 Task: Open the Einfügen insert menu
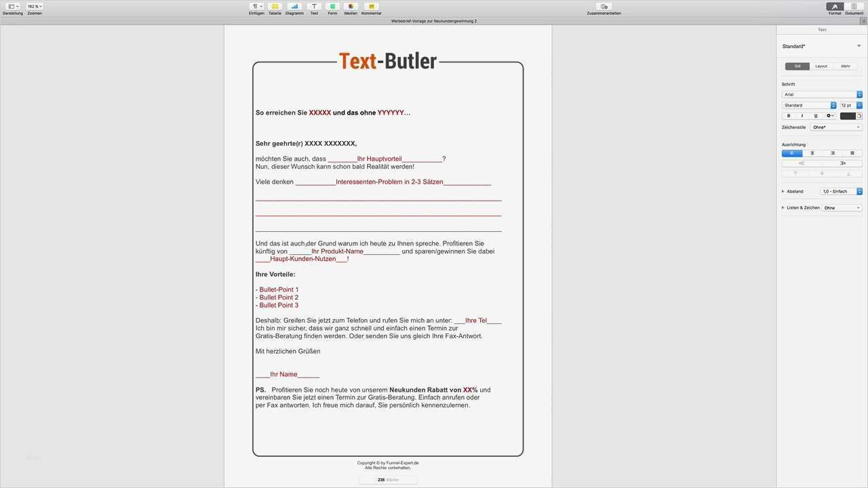pos(256,6)
